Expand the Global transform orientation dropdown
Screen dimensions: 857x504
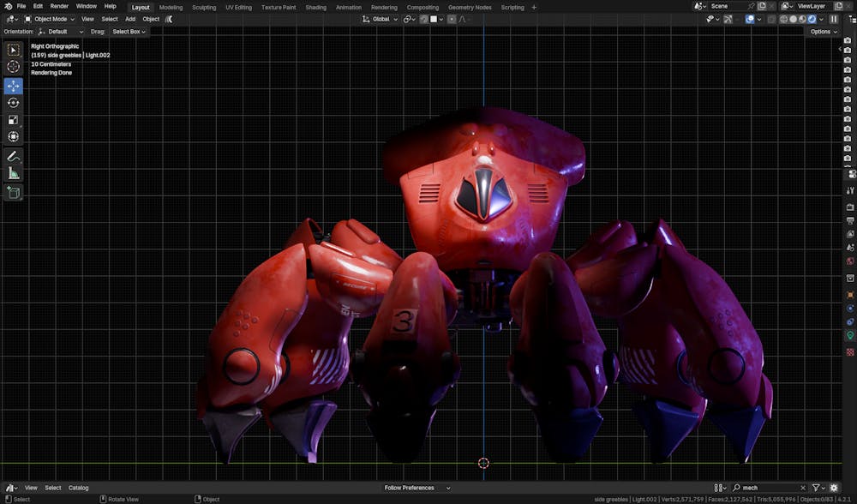(381, 19)
